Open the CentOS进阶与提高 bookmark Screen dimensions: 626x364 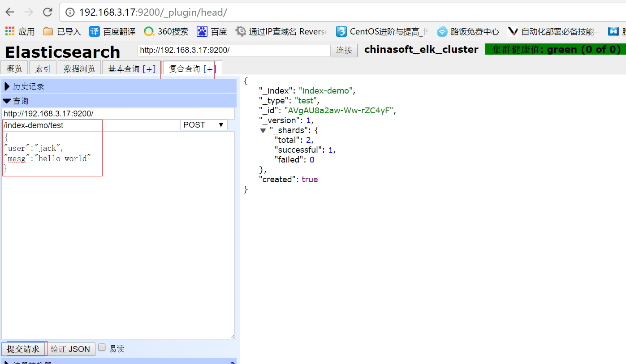tap(382, 31)
